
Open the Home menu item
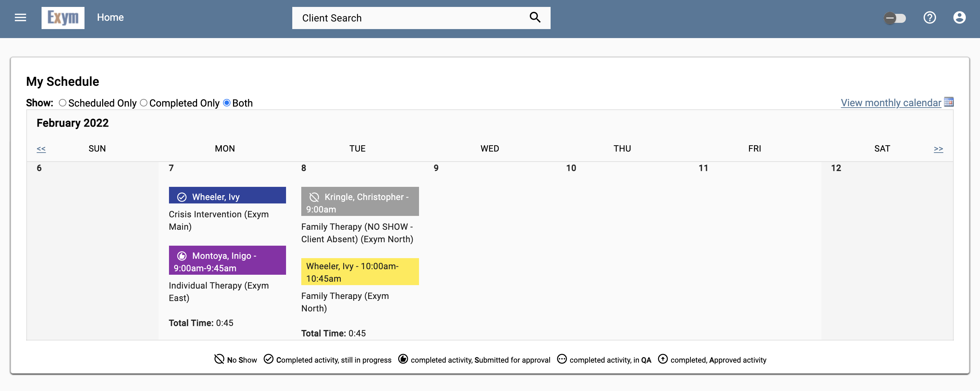tap(110, 18)
